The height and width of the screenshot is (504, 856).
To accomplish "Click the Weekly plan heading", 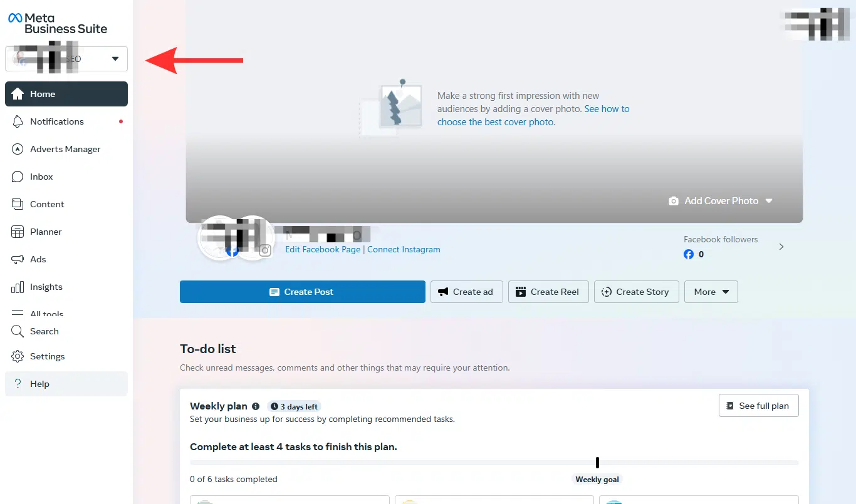I will click(x=219, y=406).
